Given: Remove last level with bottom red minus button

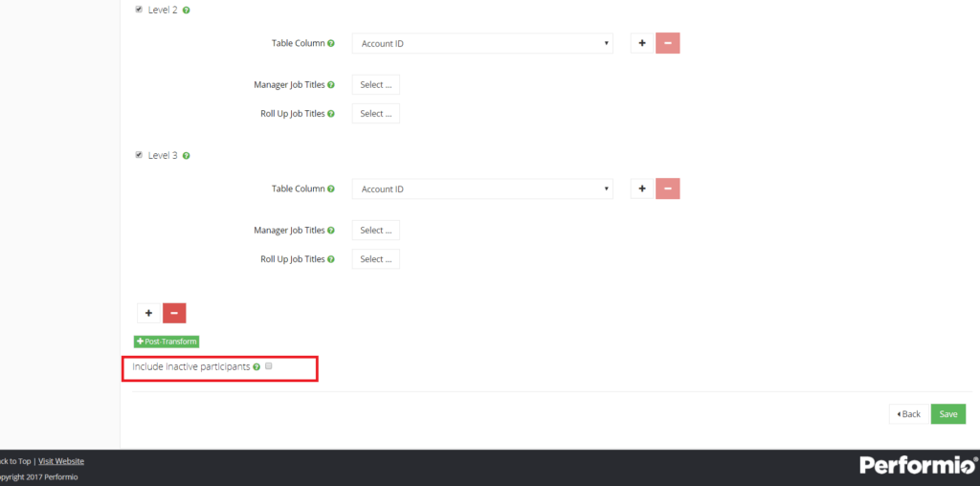Looking at the screenshot, I should (x=174, y=312).
